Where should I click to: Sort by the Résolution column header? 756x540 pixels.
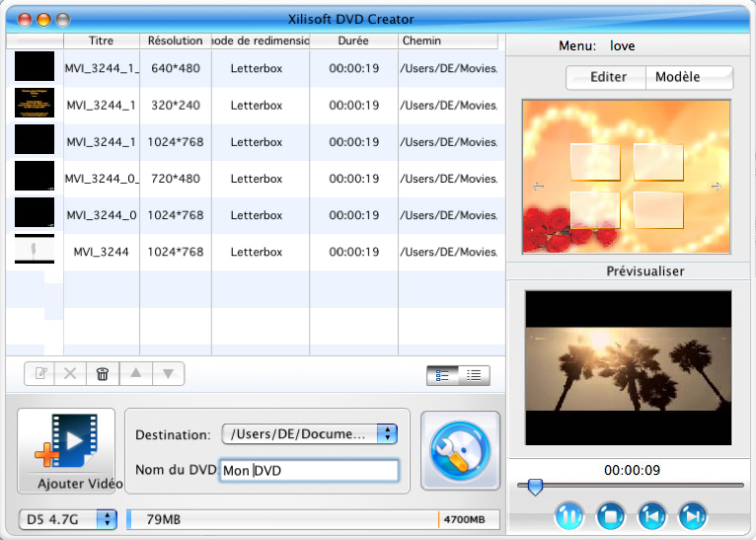point(176,41)
